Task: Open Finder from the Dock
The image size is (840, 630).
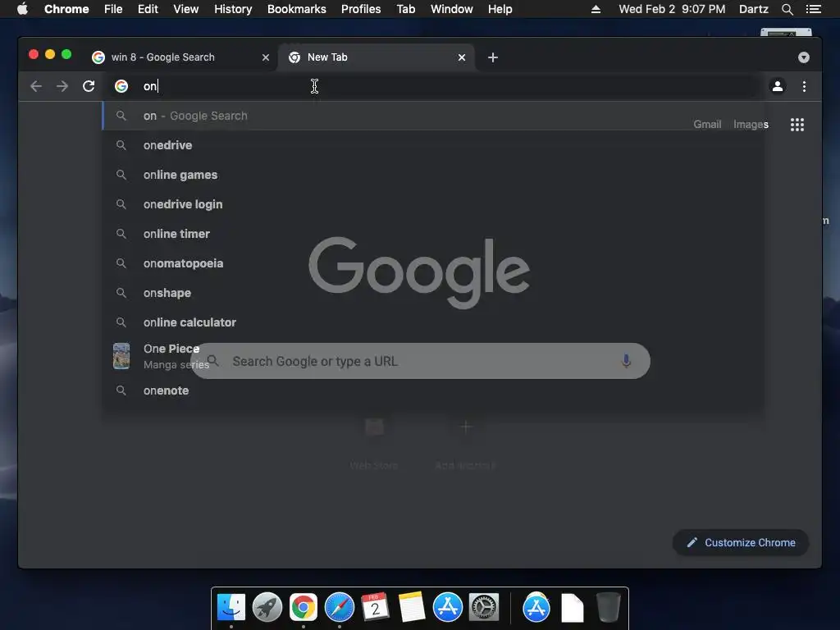Action: (231, 608)
